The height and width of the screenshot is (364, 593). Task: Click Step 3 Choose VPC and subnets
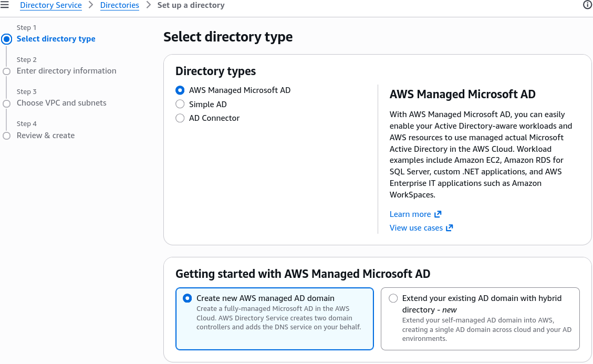click(61, 103)
